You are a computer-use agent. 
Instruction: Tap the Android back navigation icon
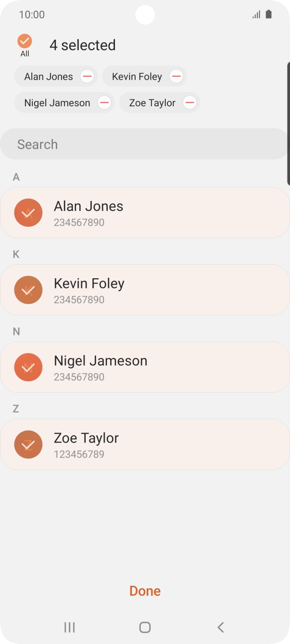[221, 627]
